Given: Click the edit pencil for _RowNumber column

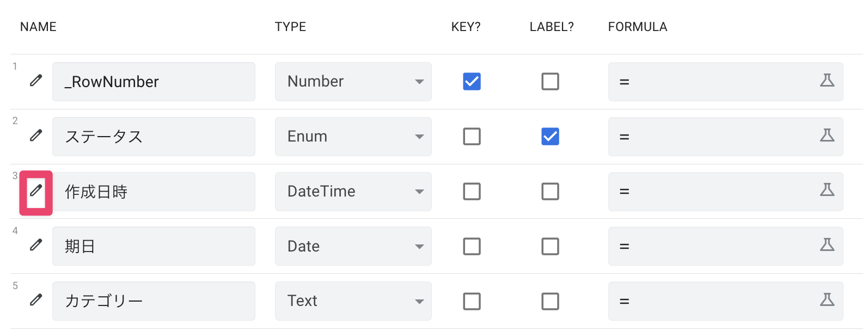Looking at the screenshot, I should 36,81.
